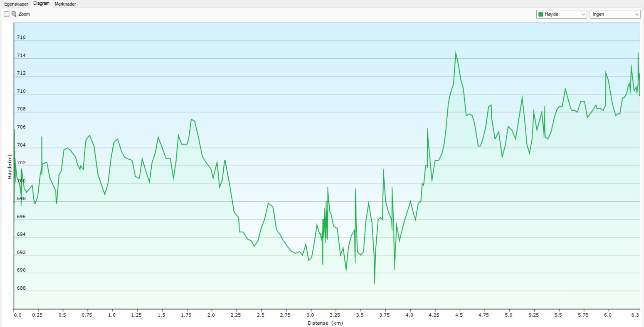Click the 3.0 tick on the distance axis

tap(310, 315)
